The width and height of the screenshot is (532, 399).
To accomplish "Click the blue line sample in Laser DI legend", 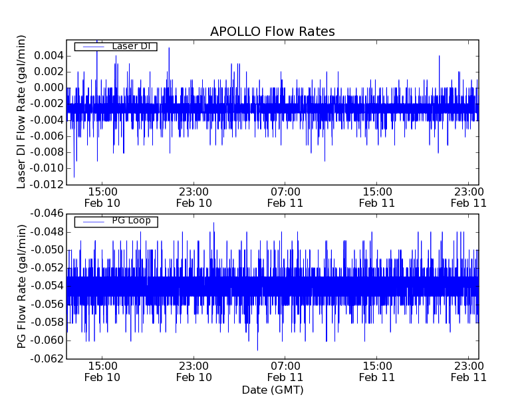I will coord(90,47).
